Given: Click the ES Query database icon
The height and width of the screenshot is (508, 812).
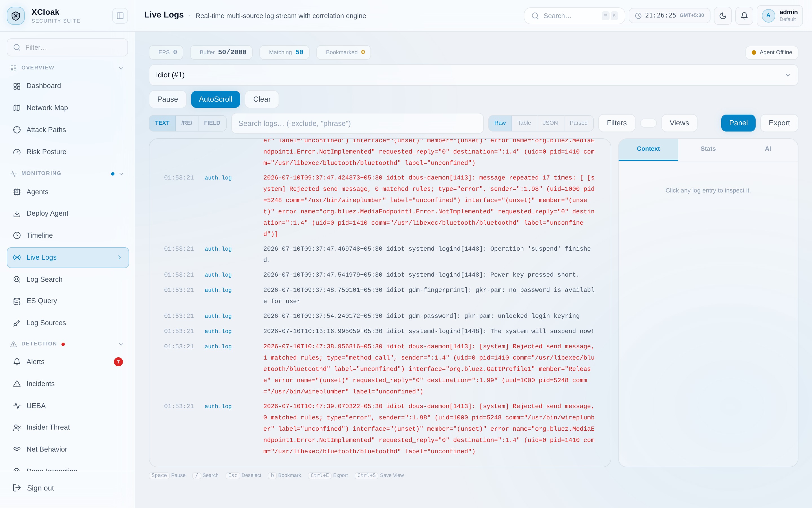Looking at the screenshot, I should tap(17, 301).
